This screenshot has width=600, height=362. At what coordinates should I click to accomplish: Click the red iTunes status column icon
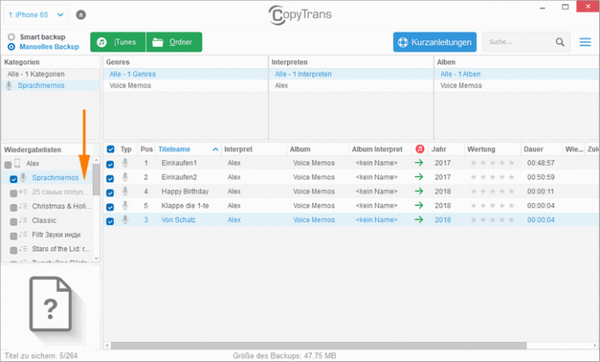420,149
